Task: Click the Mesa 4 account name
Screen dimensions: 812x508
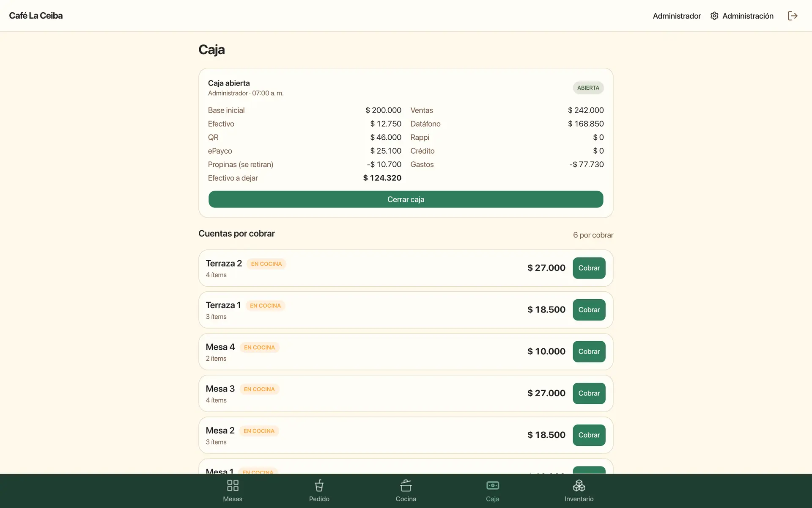Action: click(220, 347)
